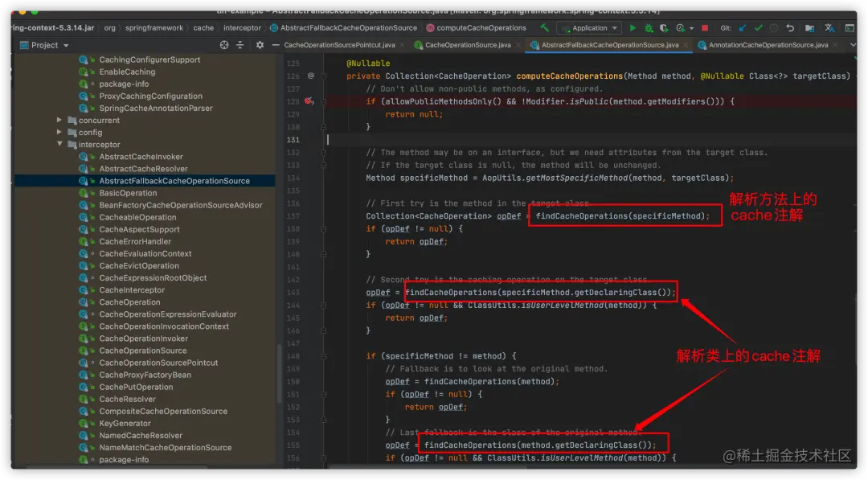
Task: Run with coverage shield icon
Action: (664, 27)
